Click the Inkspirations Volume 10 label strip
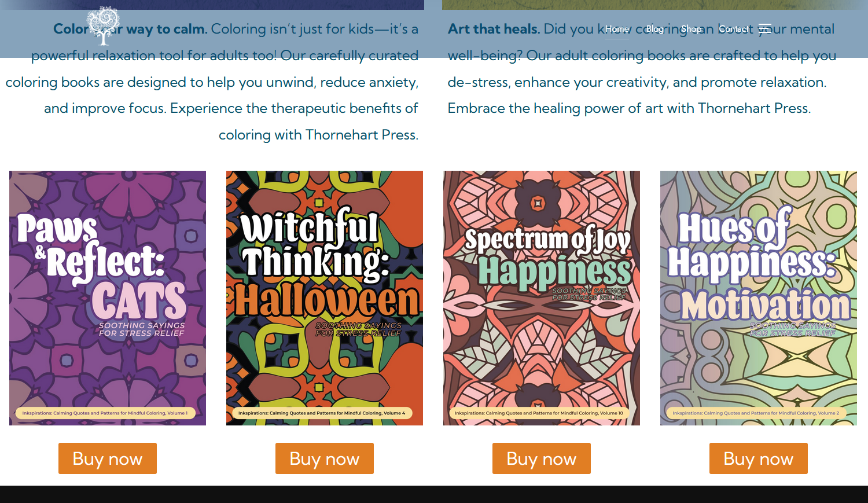This screenshot has width=868, height=503. tap(539, 413)
